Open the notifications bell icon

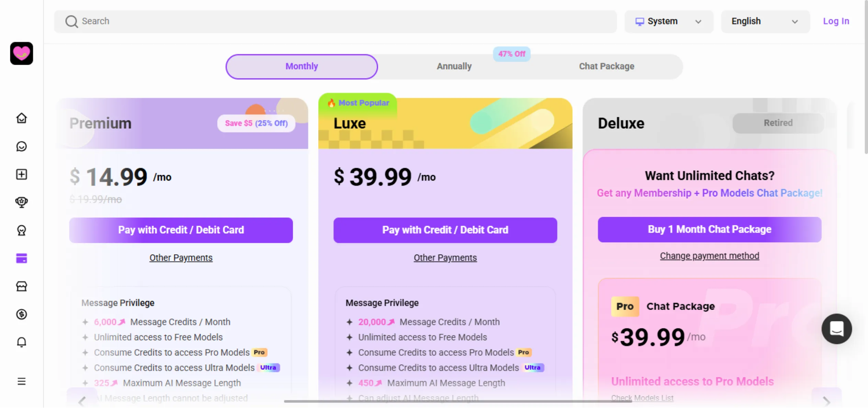coord(21,342)
